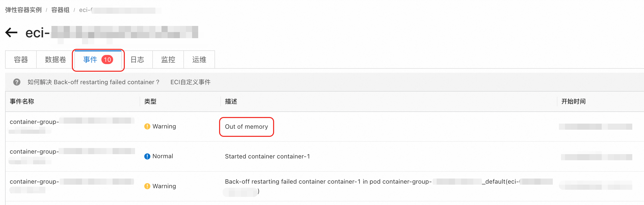Image resolution: width=644 pixels, height=205 pixels.
Task: Open the 运维 tab
Action: [199, 60]
